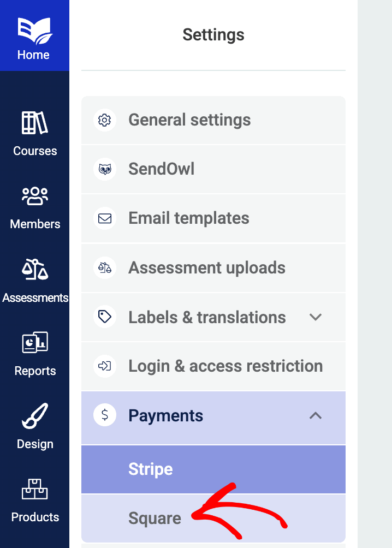Click the Login & access restriction icon

[104, 366]
